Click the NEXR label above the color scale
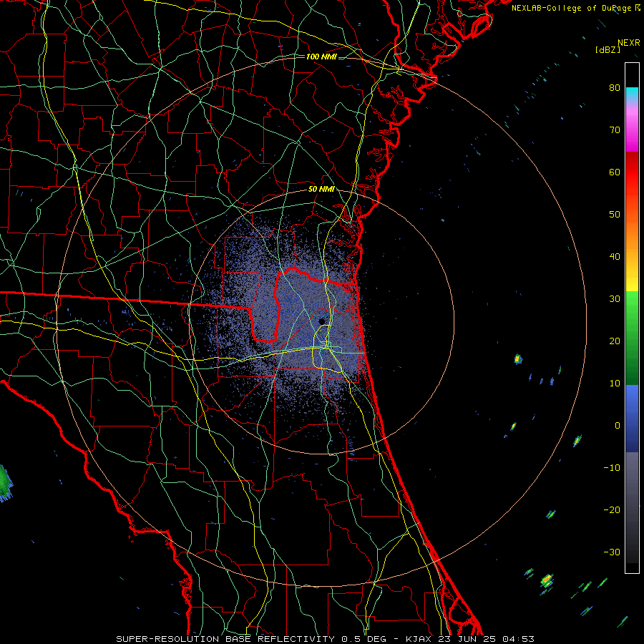644x644 pixels. click(628, 43)
